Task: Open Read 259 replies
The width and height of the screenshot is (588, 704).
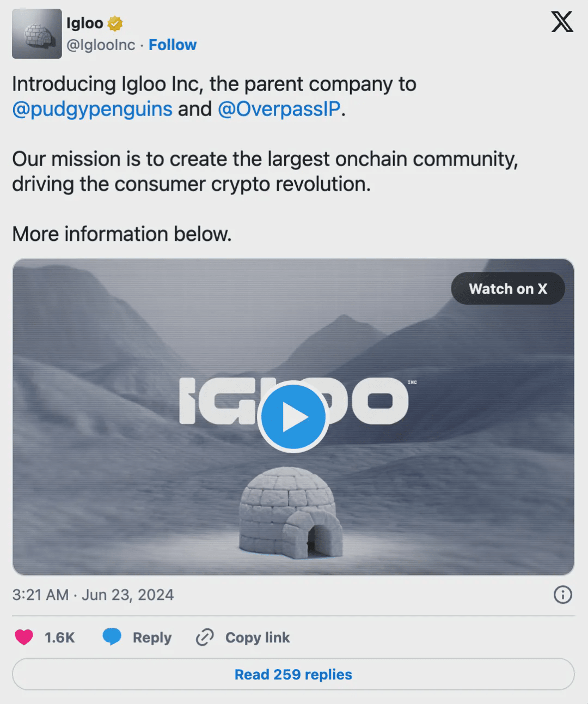Action: click(x=293, y=675)
